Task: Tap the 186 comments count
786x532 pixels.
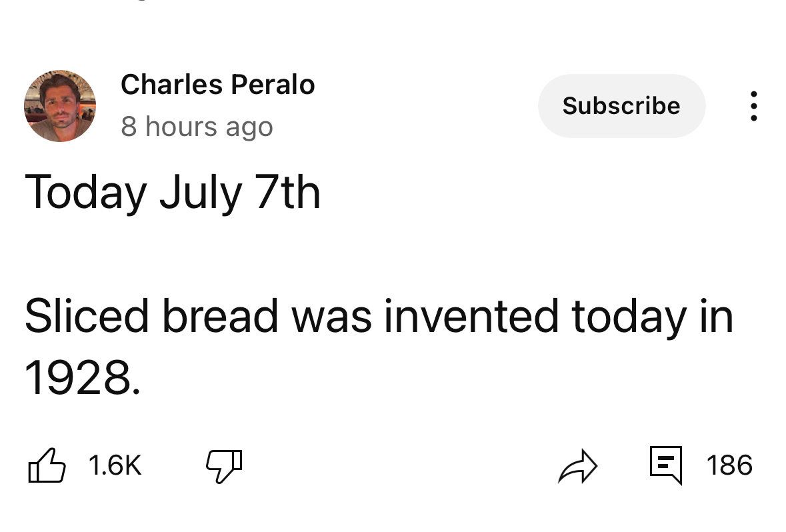Action: coord(729,465)
